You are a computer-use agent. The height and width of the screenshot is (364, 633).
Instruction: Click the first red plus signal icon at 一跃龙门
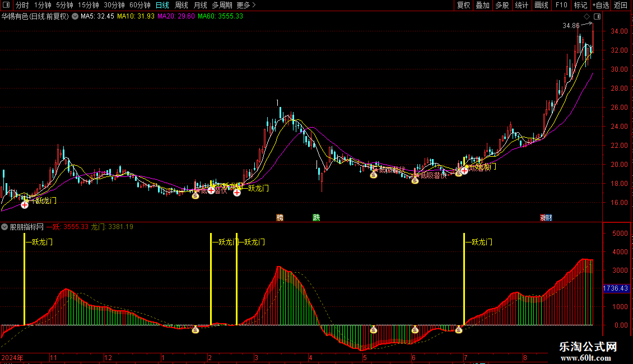pos(25,205)
